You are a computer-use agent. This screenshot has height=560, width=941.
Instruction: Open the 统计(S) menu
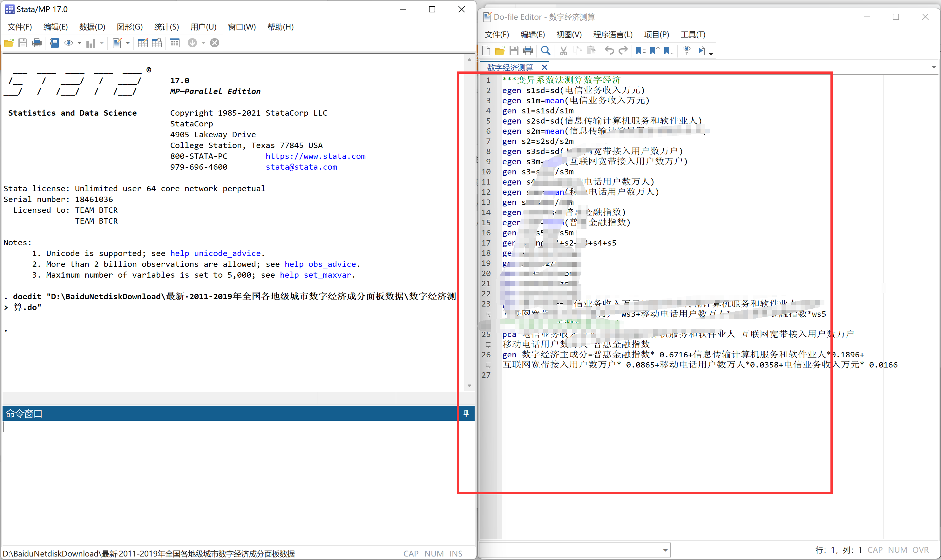click(x=166, y=27)
